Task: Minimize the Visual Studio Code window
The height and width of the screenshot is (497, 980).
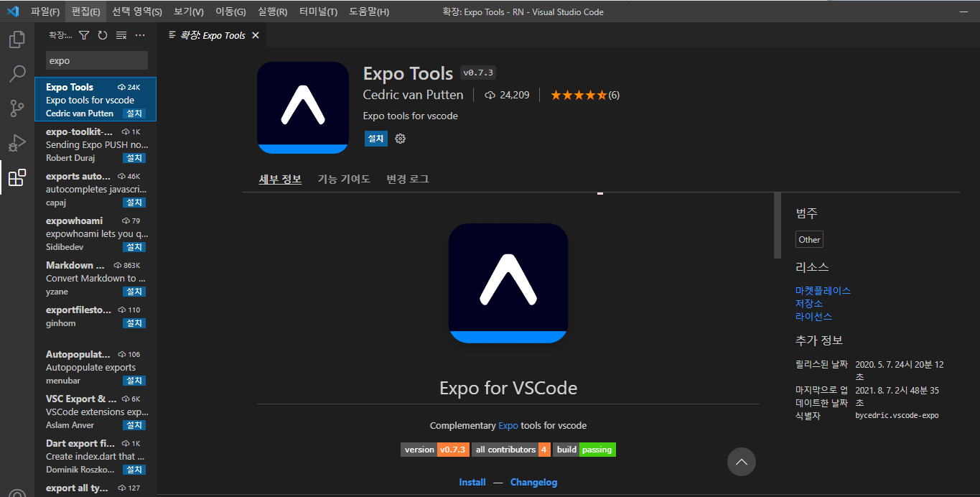Action: [965, 11]
